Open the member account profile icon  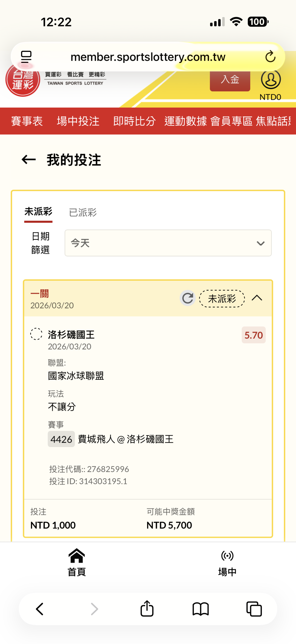[x=271, y=79]
